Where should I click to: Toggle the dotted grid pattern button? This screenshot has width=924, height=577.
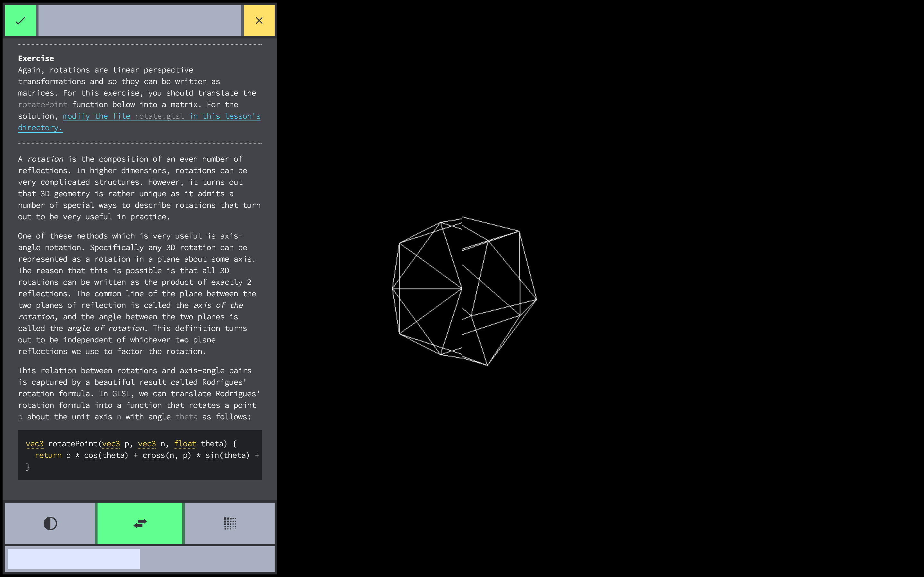tap(229, 523)
